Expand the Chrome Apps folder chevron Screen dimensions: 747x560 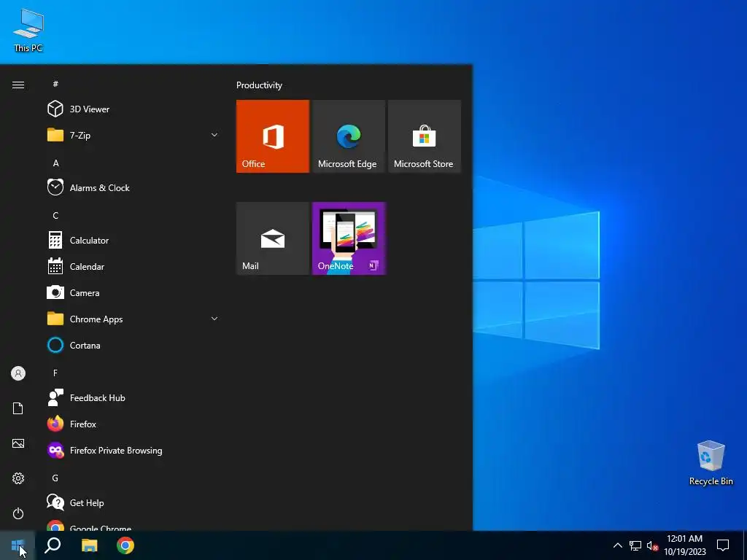point(214,319)
